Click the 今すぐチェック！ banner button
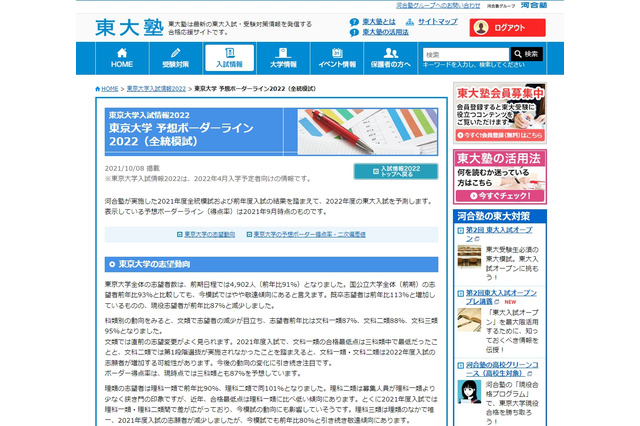 (x=500, y=196)
